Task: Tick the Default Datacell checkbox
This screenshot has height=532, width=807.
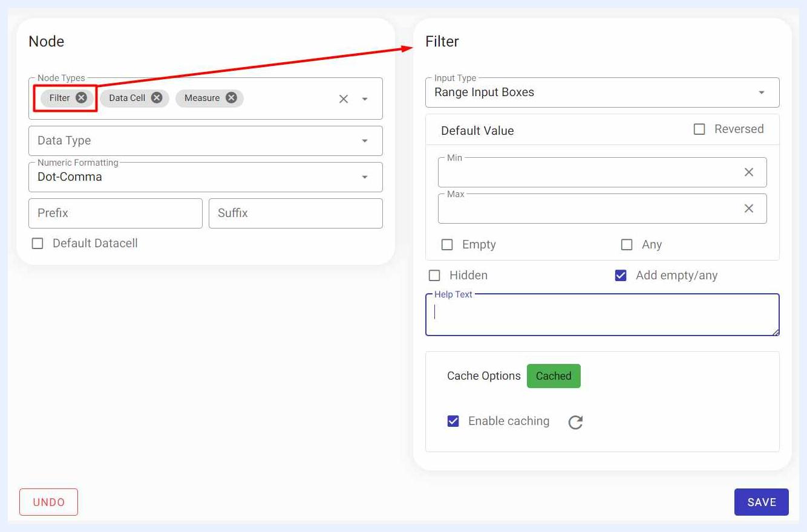Action: (x=38, y=244)
